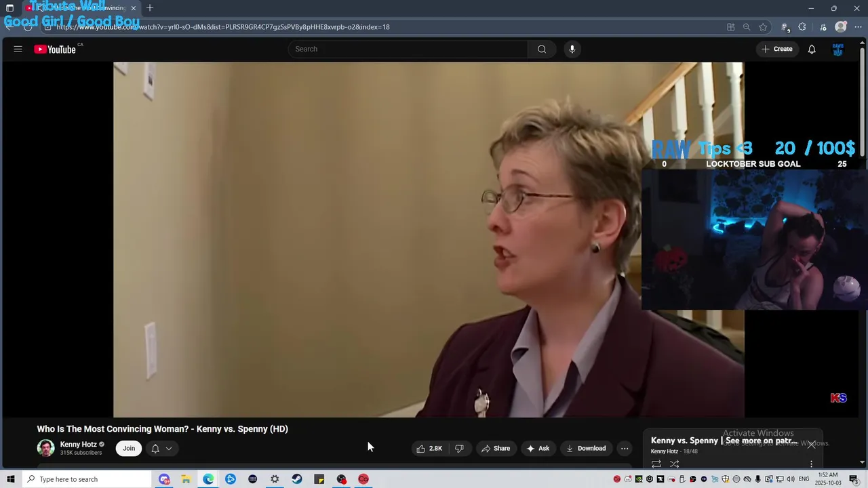The width and height of the screenshot is (868, 488).
Task: Close the current browser tab
Action: pyautogui.click(x=134, y=8)
